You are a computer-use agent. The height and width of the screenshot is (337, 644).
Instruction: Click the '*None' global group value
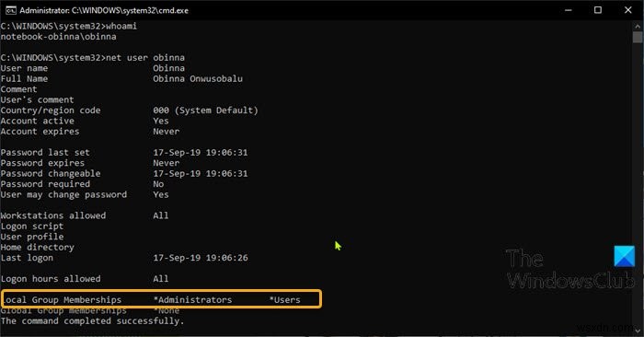click(166, 310)
